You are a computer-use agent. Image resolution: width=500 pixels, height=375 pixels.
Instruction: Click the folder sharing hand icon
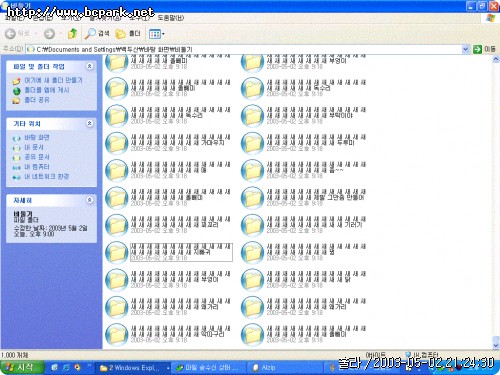point(16,100)
